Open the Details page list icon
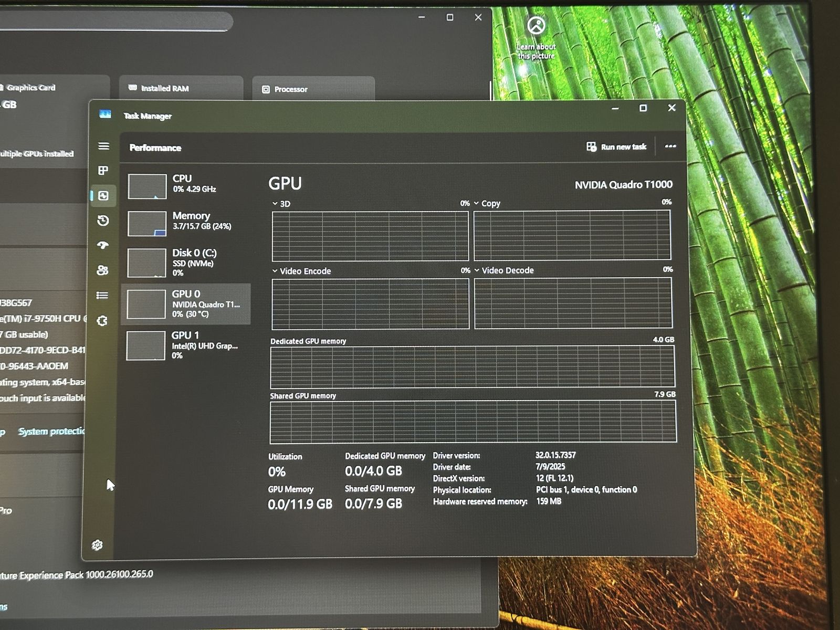 point(102,296)
